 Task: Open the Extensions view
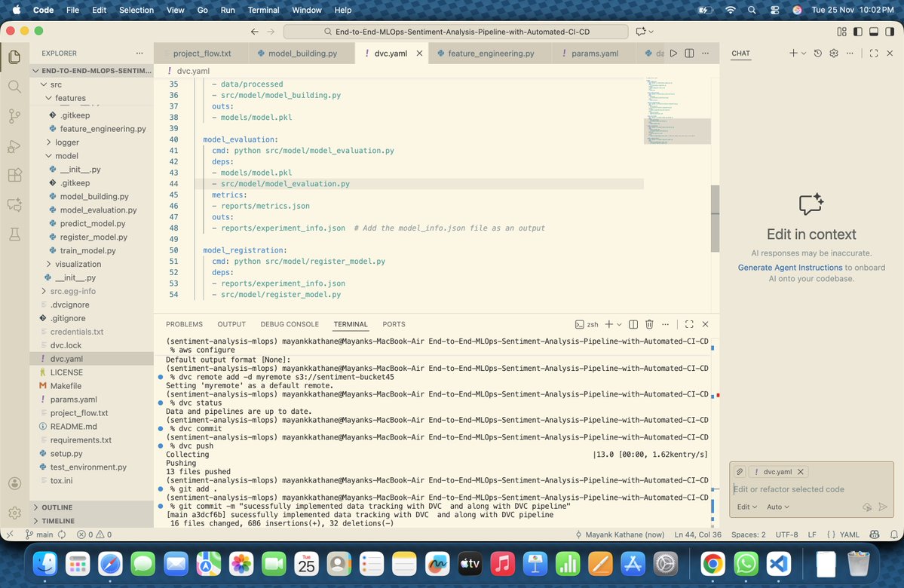pos(14,174)
